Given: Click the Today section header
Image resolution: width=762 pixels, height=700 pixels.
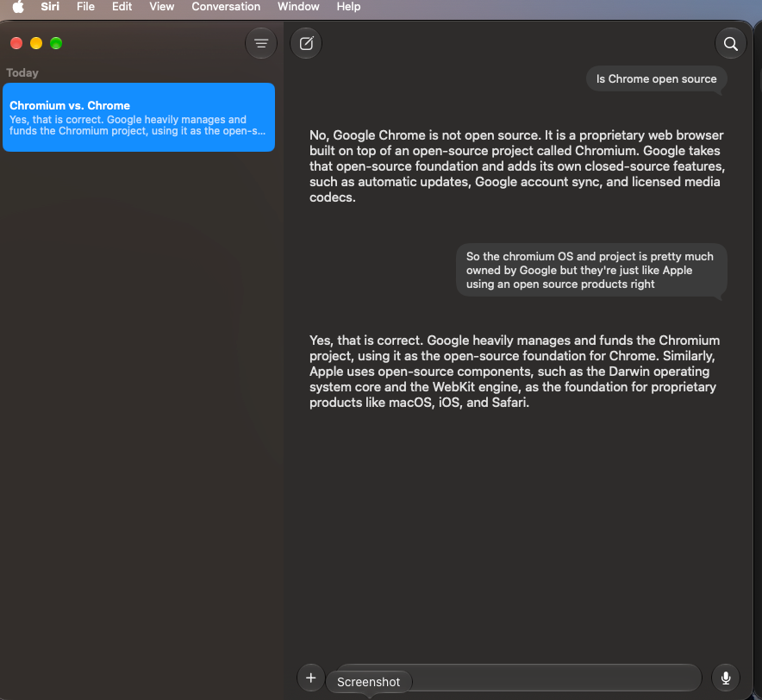Looking at the screenshot, I should [22, 73].
